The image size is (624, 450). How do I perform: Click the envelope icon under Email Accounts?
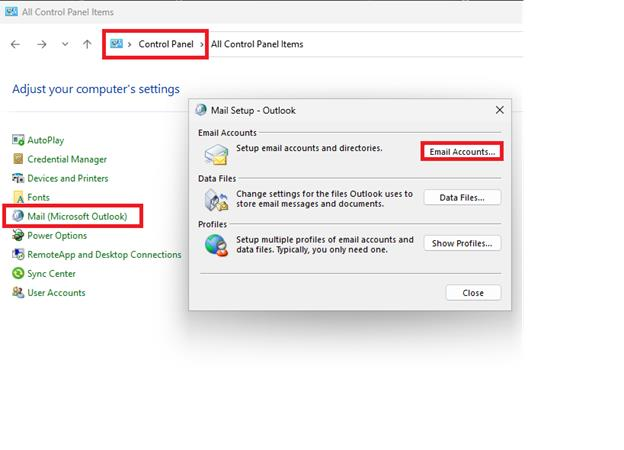[x=216, y=154]
